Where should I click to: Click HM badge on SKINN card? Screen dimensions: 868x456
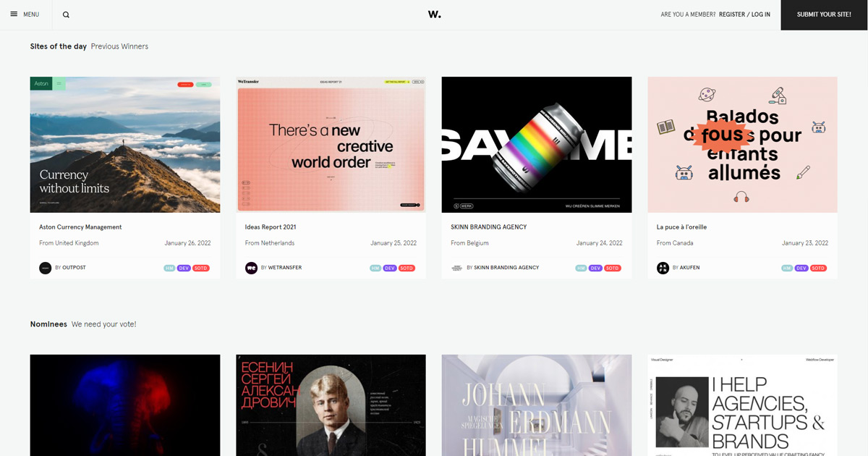pyautogui.click(x=581, y=268)
